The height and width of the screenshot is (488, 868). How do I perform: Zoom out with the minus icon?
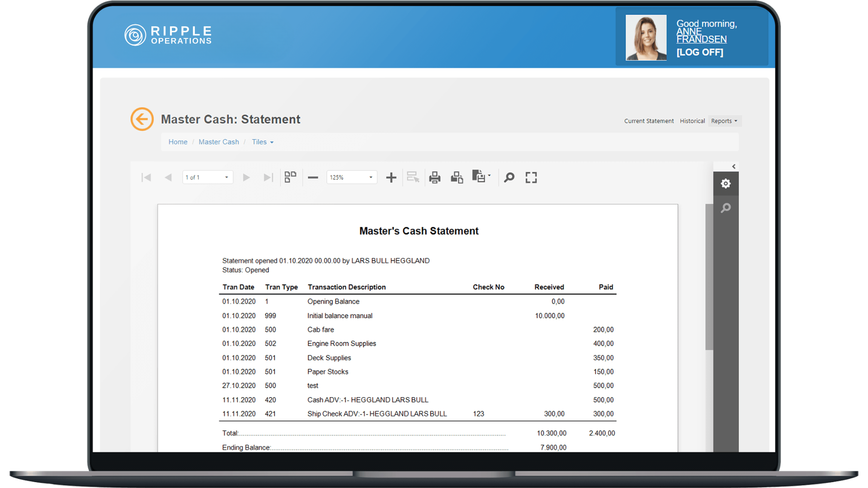pyautogui.click(x=313, y=178)
